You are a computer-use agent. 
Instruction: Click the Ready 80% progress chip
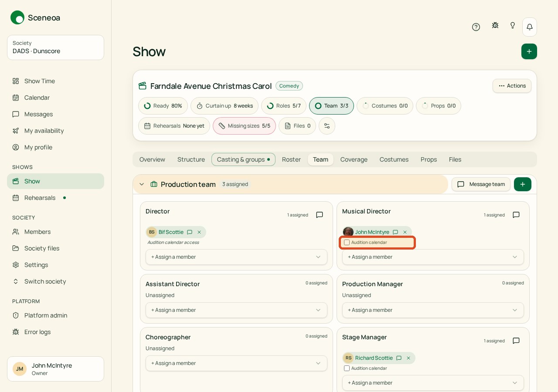tap(163, 106)
